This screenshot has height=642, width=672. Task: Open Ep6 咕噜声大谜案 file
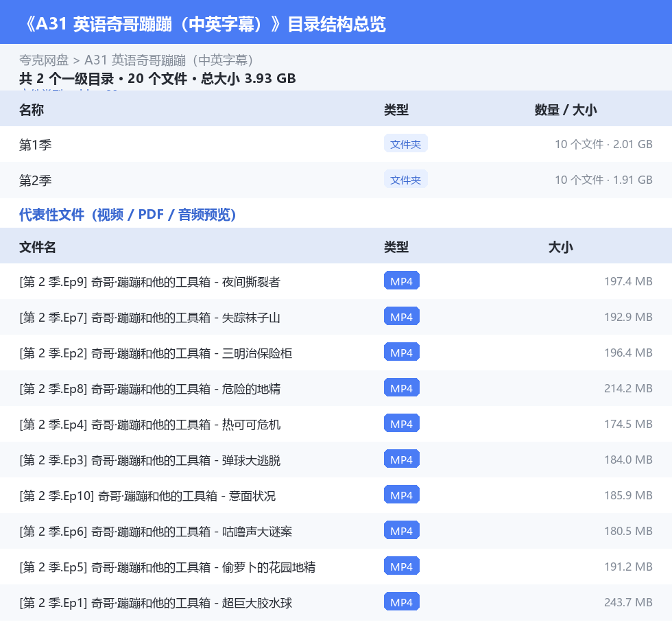156,532
